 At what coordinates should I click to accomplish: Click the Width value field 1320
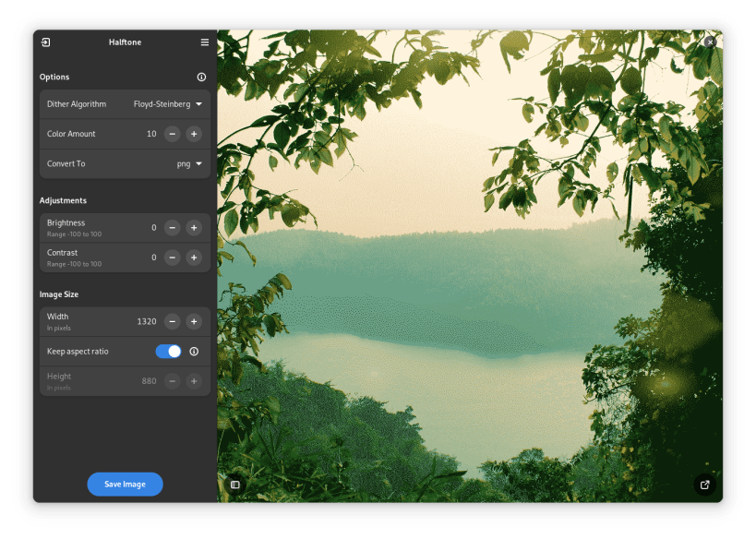[147, 321]
